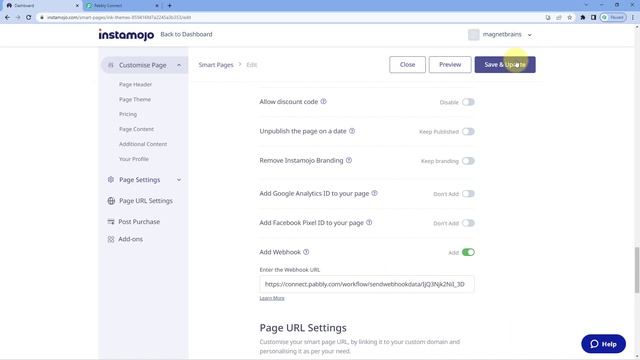
Task: Click the browser back arrow
Action: [7, 18]
